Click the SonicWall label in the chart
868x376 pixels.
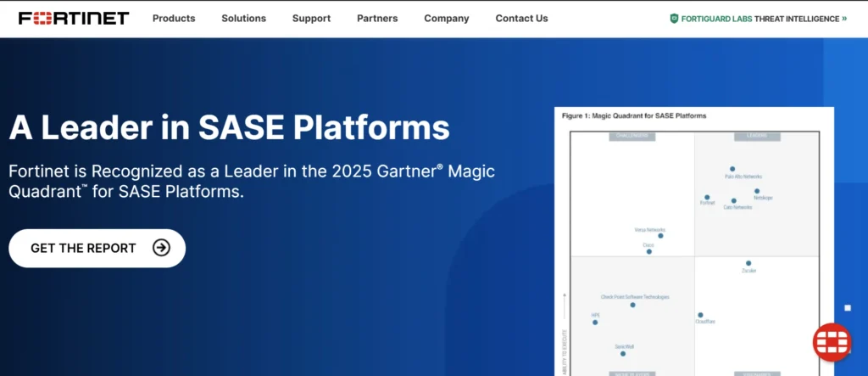(625, 346)
